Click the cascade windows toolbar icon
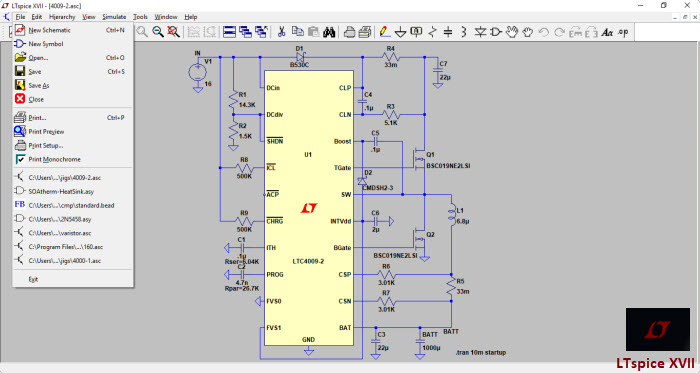 [x=245, y=32]
